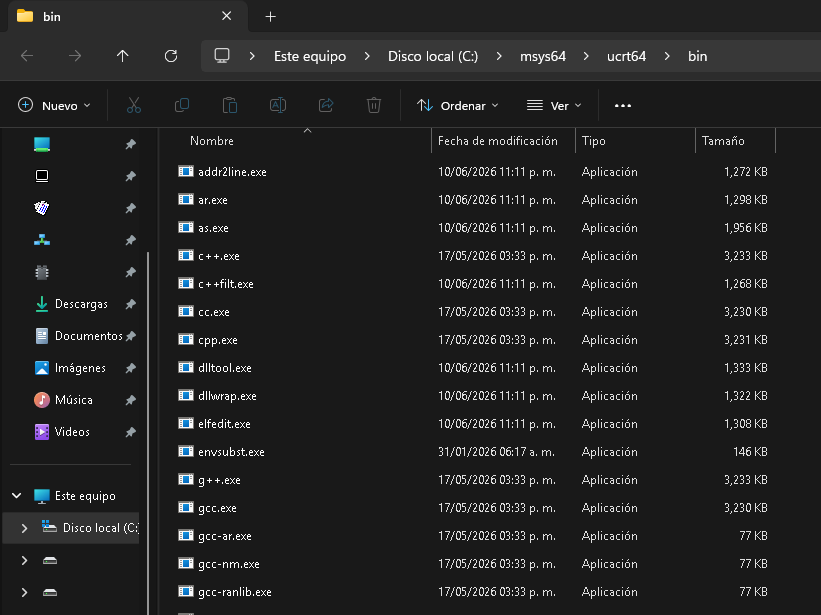The height and width of the screenshot is (615, 821).
Task: Open the Nuevo dropdown menu
Action: pyautogui.click(x=54, y=106)
